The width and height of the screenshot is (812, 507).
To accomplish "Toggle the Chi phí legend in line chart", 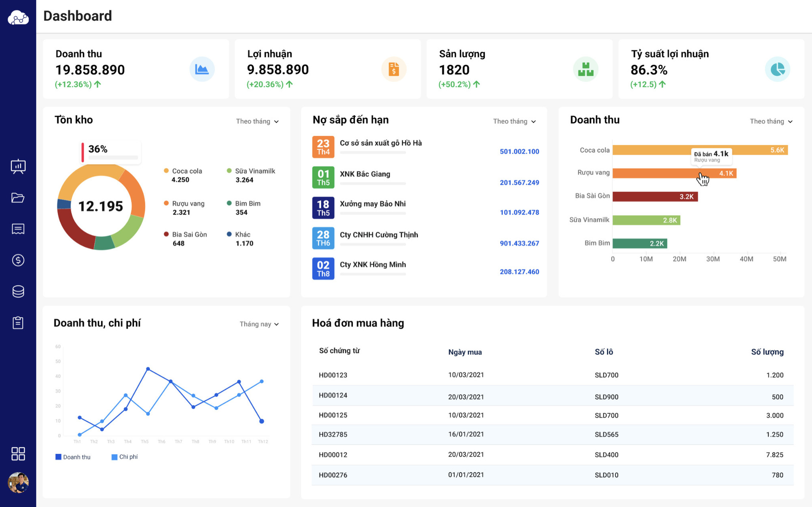I will (125, 457).
